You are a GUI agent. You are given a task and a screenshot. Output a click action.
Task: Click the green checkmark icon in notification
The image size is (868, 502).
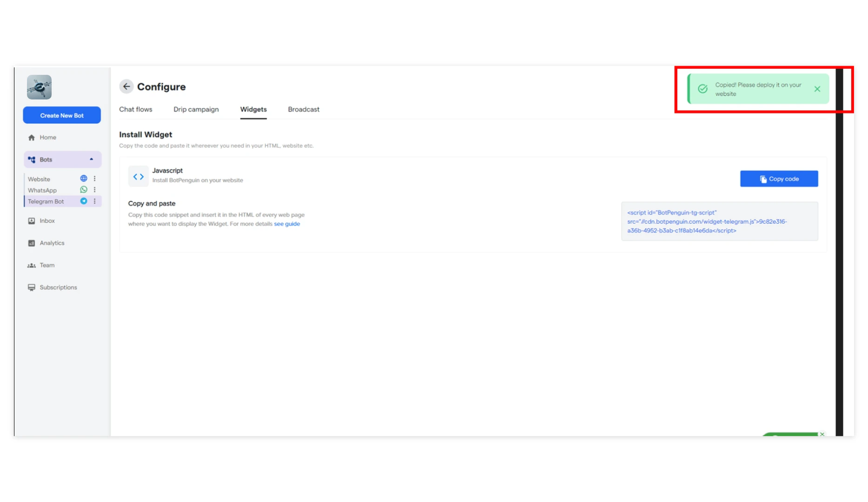[703, 89]
